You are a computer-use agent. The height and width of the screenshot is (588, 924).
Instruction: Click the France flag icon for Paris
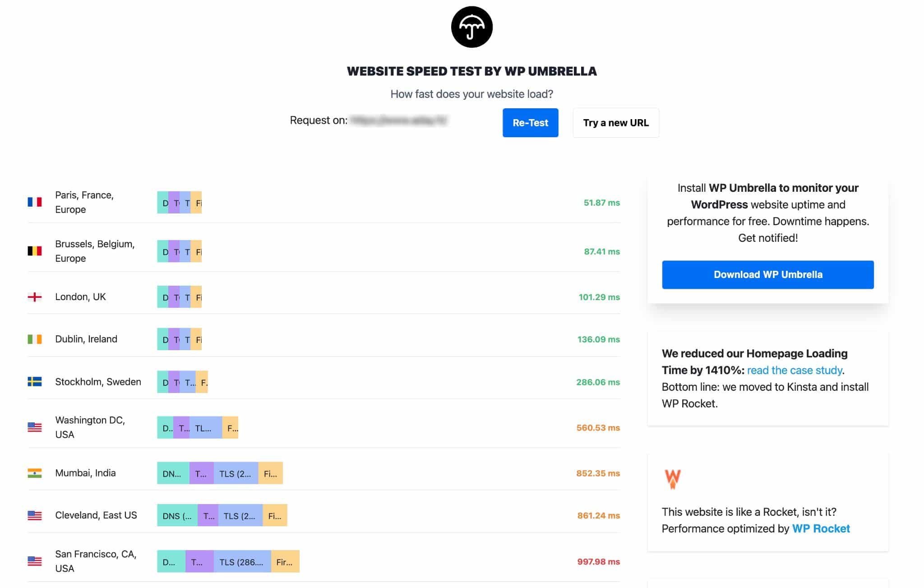pyautogui.click(x=35, y=202)
